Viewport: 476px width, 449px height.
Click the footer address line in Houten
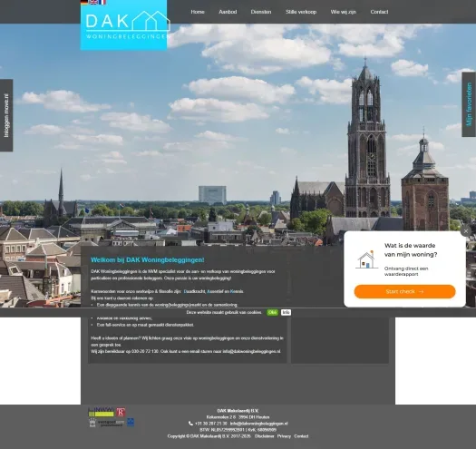[238, 417]
